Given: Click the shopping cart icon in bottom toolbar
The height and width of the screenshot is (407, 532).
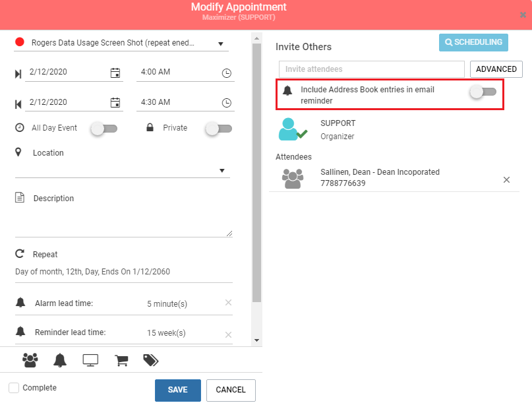Looking at the screenshot, I should click(121, 360).
